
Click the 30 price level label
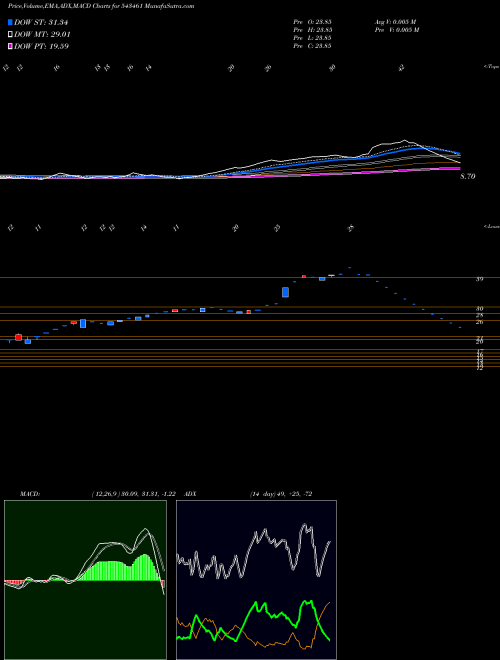click(479, 308)
